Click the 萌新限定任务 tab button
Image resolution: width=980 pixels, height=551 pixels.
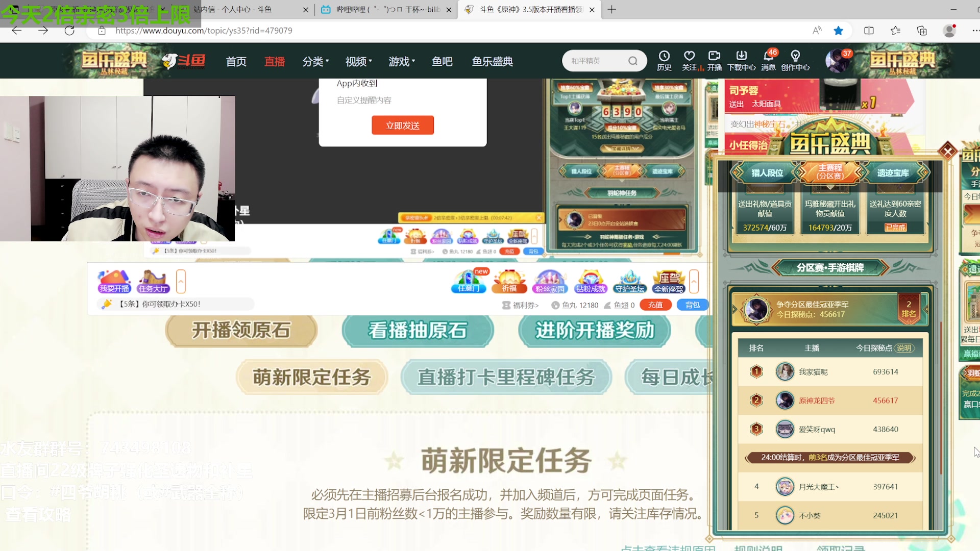(312, 378)
